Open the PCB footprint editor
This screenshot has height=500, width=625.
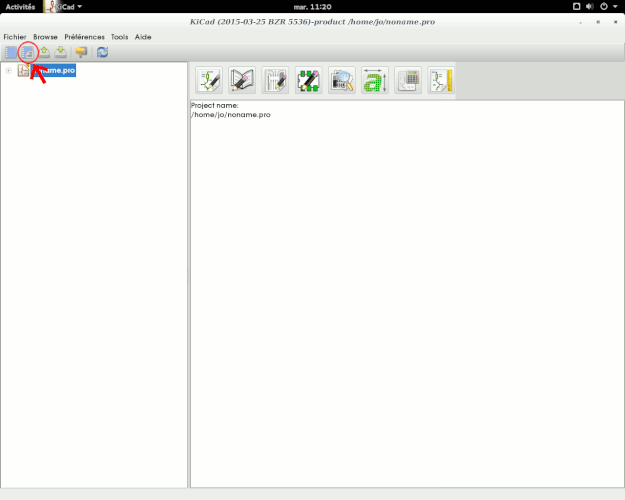[309, 80]
